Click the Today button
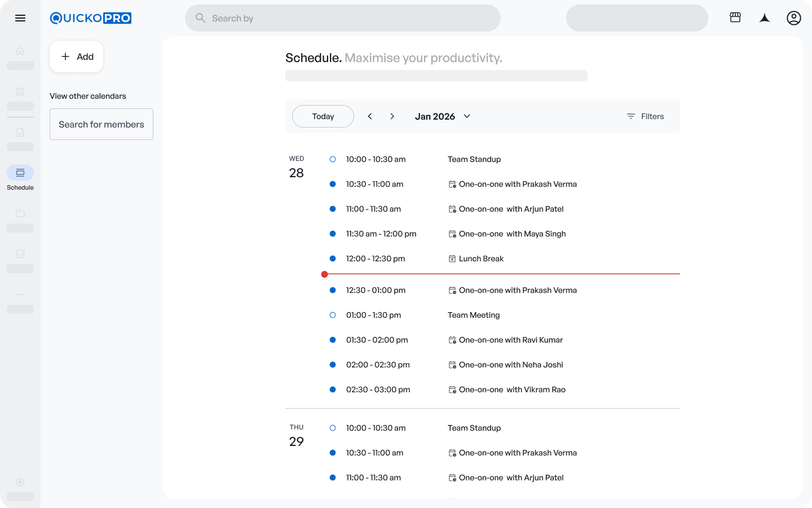The height and width of the screenshot is (508, 812). pos(323,116)
